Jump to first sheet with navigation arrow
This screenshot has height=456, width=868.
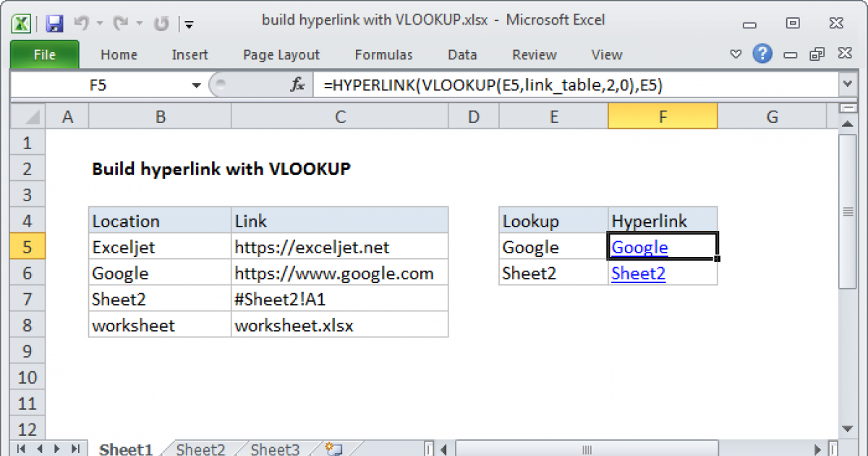click(x=20, y=449)
